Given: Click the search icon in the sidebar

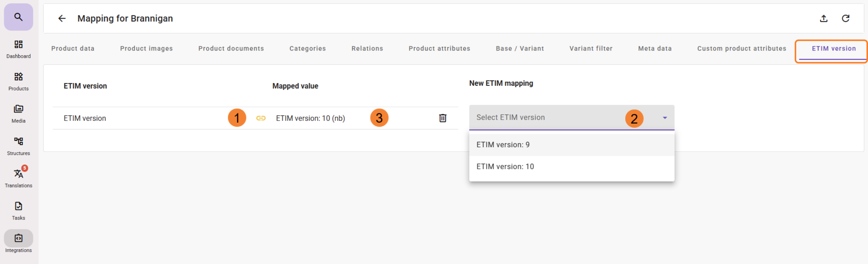Looking at the screenshot, I should click(x=19, y=17).
